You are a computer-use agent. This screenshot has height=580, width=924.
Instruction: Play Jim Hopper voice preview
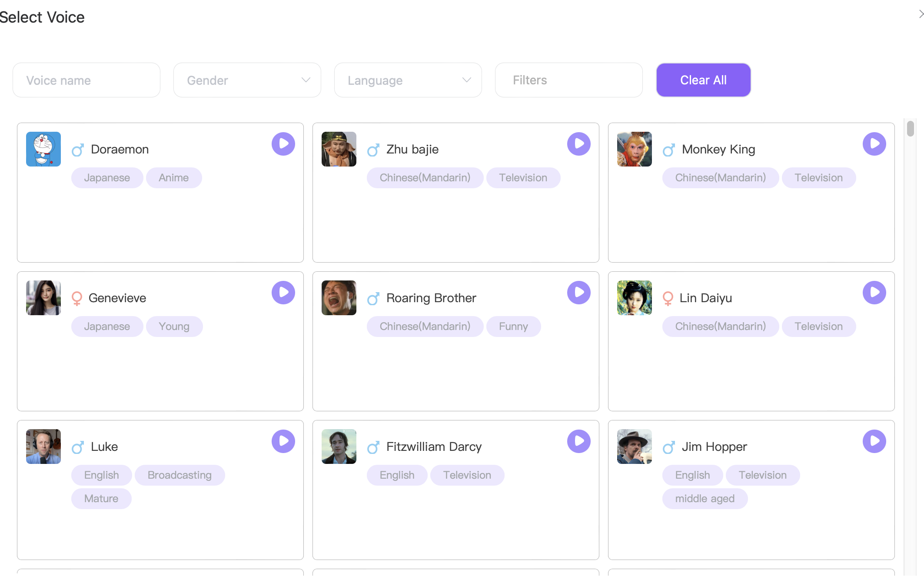(874, 441)
